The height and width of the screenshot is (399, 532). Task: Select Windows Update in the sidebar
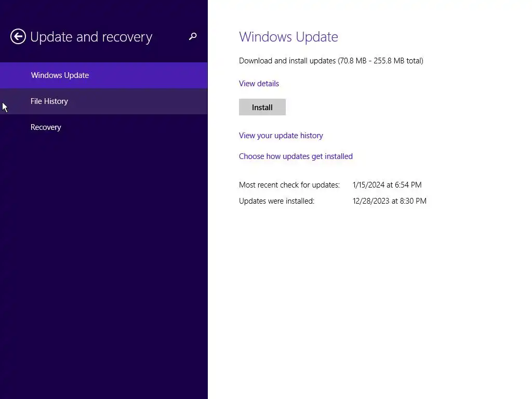pyautogui.click(x=103, y=75)
